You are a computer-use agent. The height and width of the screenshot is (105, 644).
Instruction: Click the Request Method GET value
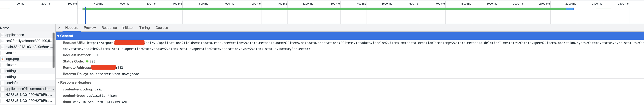pos(95,55)
